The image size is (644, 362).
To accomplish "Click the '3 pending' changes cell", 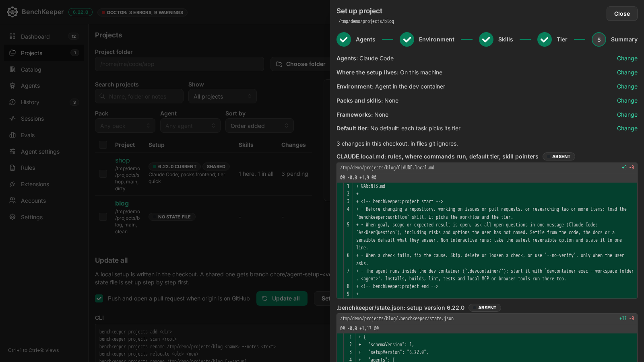I will pyautogui.click(x=295, y=174).
